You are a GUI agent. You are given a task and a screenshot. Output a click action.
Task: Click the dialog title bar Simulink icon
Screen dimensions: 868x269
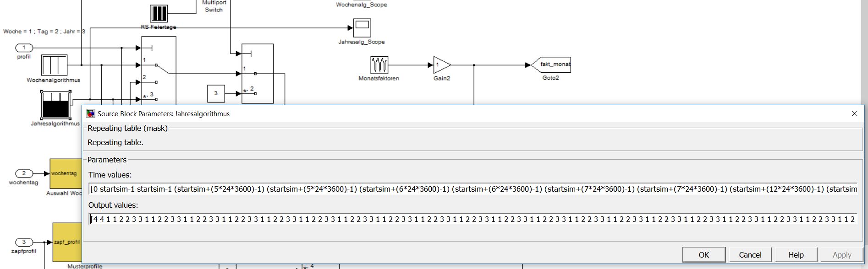click(x=91, y=114)
